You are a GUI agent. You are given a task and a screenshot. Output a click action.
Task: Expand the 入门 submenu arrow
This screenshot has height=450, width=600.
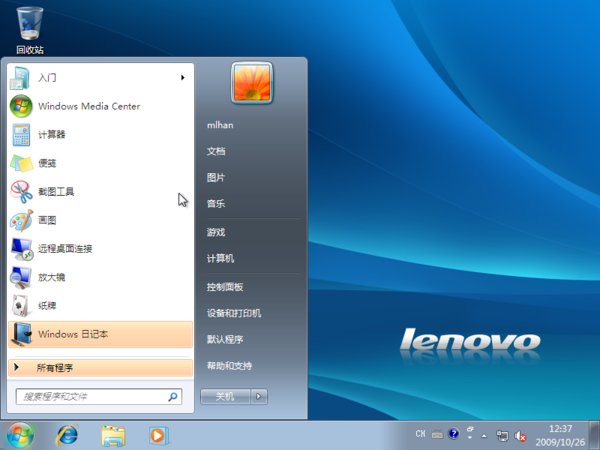point(183,78)
